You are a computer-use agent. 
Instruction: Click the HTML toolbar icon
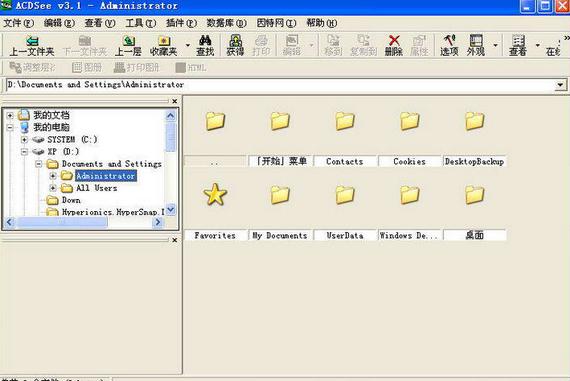(191, 68)
